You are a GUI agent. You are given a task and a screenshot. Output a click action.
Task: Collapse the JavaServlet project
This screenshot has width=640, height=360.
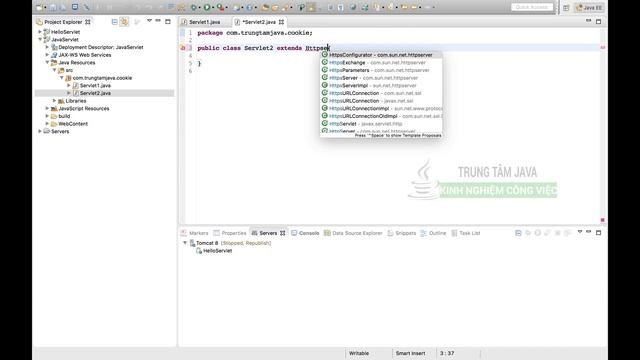[x=40, y=40]
